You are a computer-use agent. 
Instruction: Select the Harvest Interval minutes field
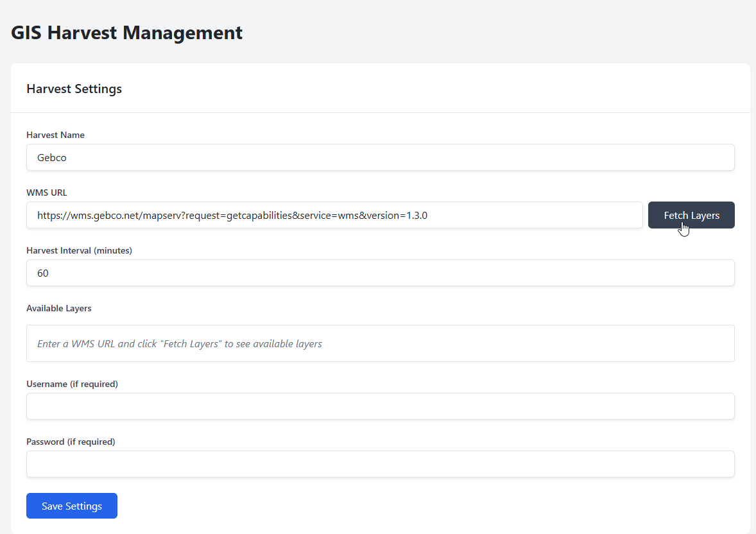[x=380, y=273]
